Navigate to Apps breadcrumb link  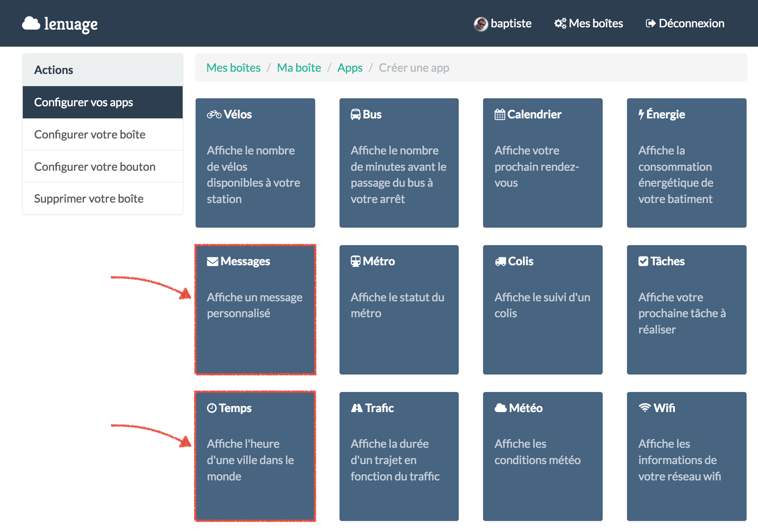[x=350, y=68]
